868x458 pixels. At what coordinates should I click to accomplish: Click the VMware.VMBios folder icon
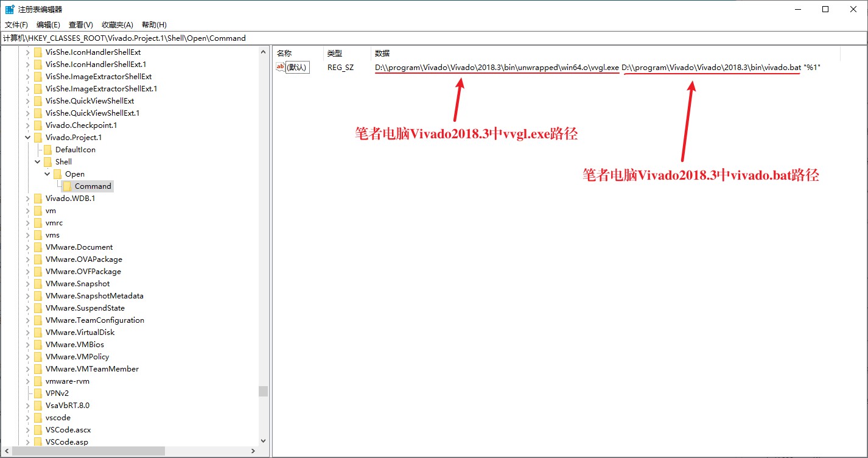tap(38, 345)
